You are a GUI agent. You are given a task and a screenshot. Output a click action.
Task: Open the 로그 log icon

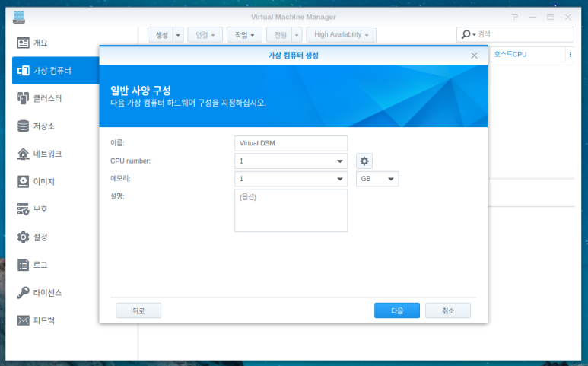tap(23, 265)
